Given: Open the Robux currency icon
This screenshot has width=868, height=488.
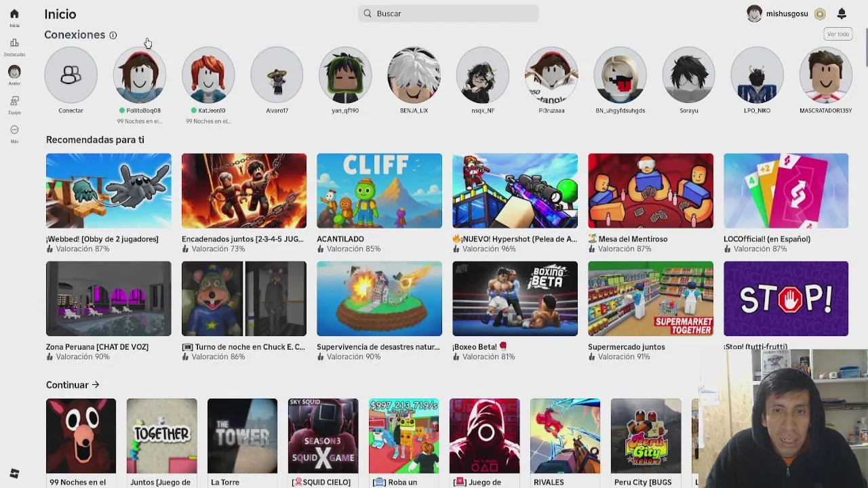Looking at the screenshot, I should click(x=820, y=14).
